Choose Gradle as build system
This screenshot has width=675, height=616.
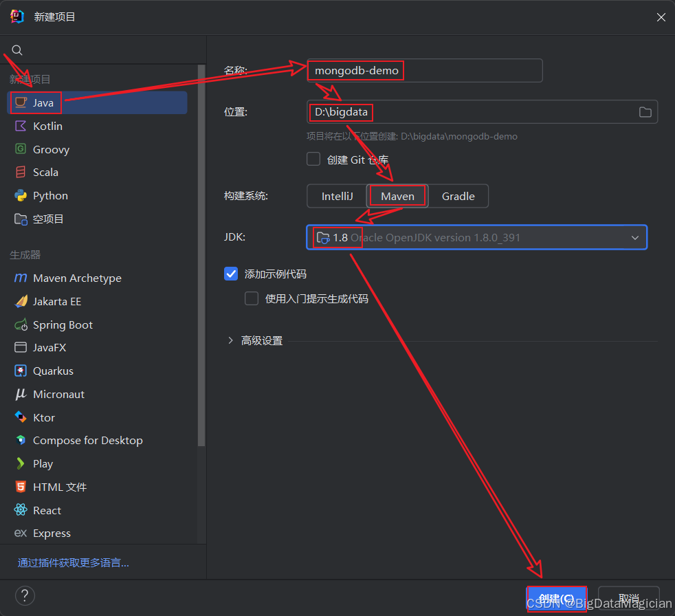pyautogui.click(x=458, y=196)
